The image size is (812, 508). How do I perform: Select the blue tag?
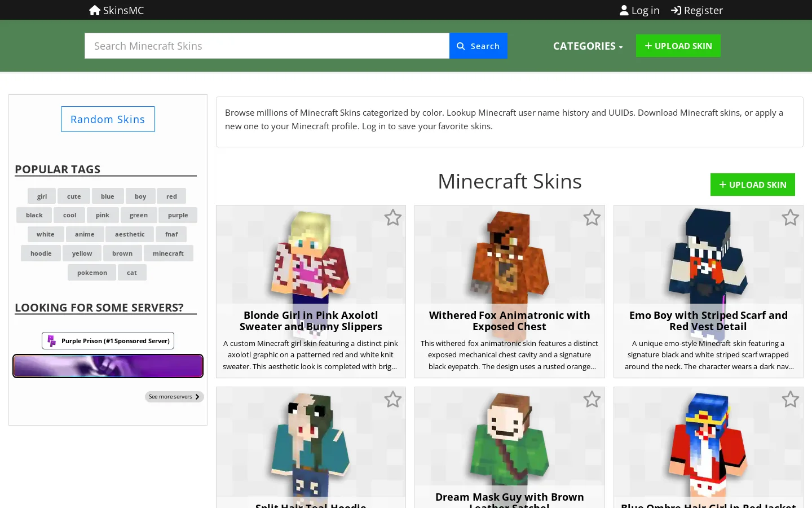(x=108, y=196)
